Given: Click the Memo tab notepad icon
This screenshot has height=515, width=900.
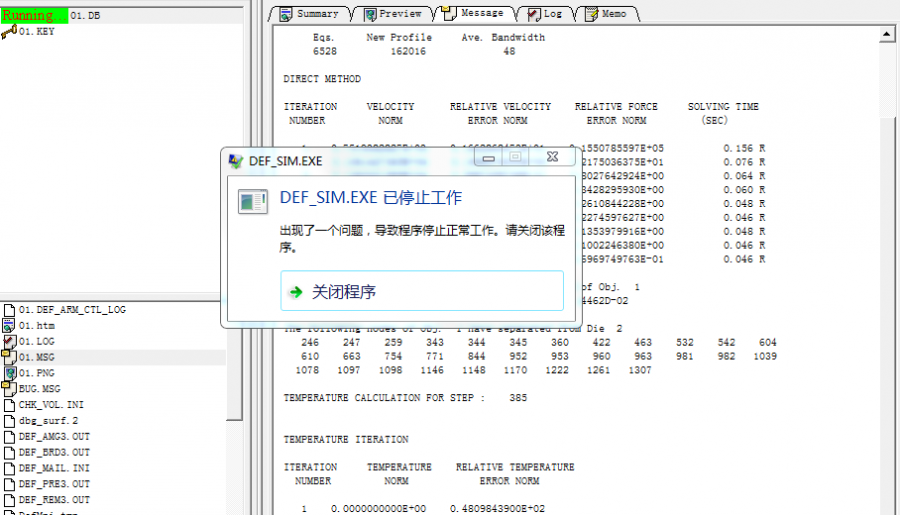Looking at the screenshot, I should tap(591, 14).
